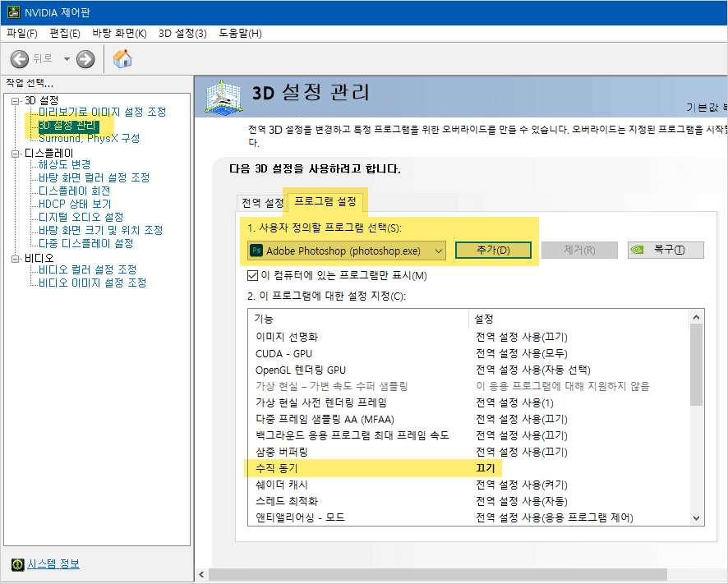
Task: Open 디스플레이 회전 page
Action: [x=74, y=191]
